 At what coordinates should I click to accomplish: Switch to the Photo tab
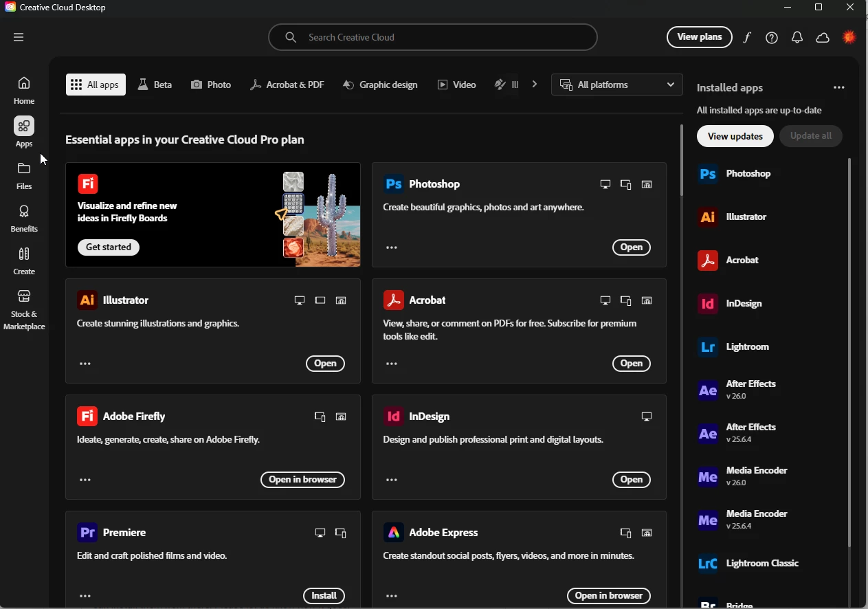click(211, 85)
